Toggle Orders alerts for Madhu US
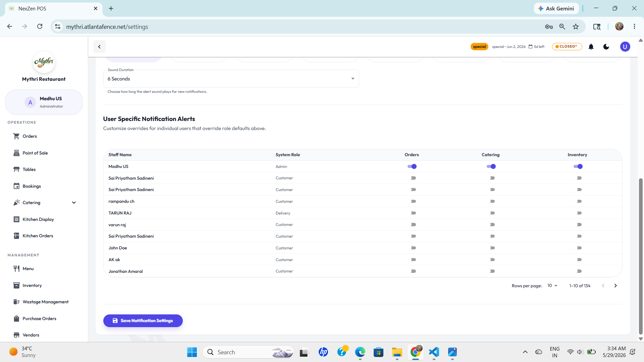This screenshot has width=644, height=362. pyautogui.click(x=412, y=166)
